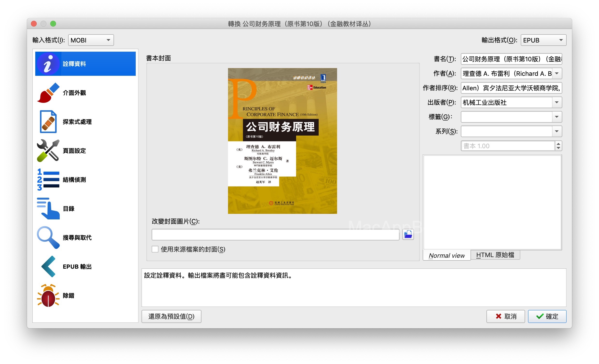Click the 作者排序 author sort field

[511, 88]
